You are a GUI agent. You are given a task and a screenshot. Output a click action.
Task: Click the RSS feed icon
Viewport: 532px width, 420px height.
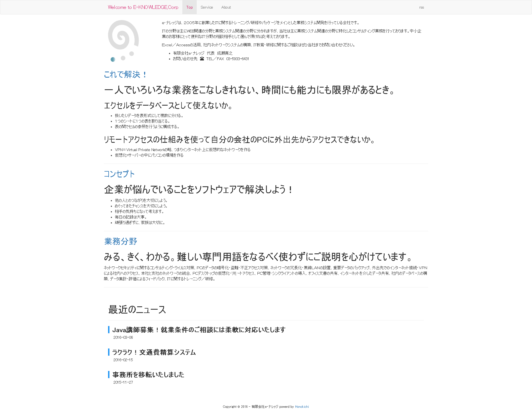tap(422, 6)
